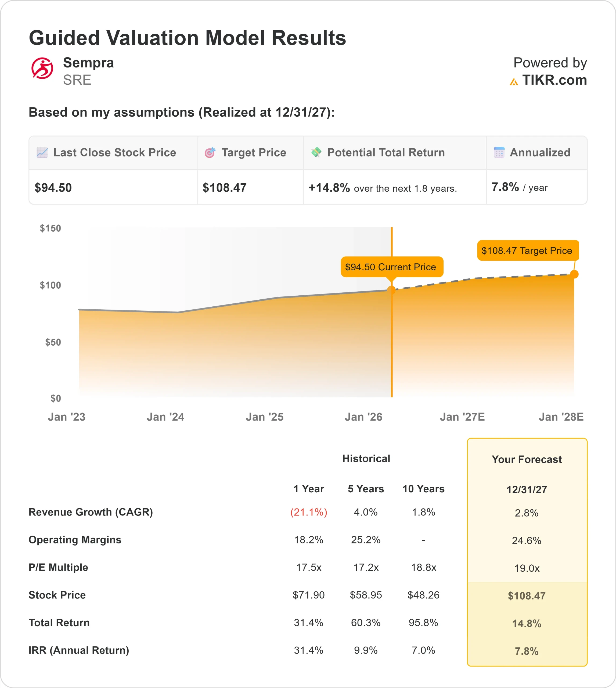Select the money icon beside Potential Total Return
Image resolution: width=616 pixels, height=688 pixels.
click(317, 152)
